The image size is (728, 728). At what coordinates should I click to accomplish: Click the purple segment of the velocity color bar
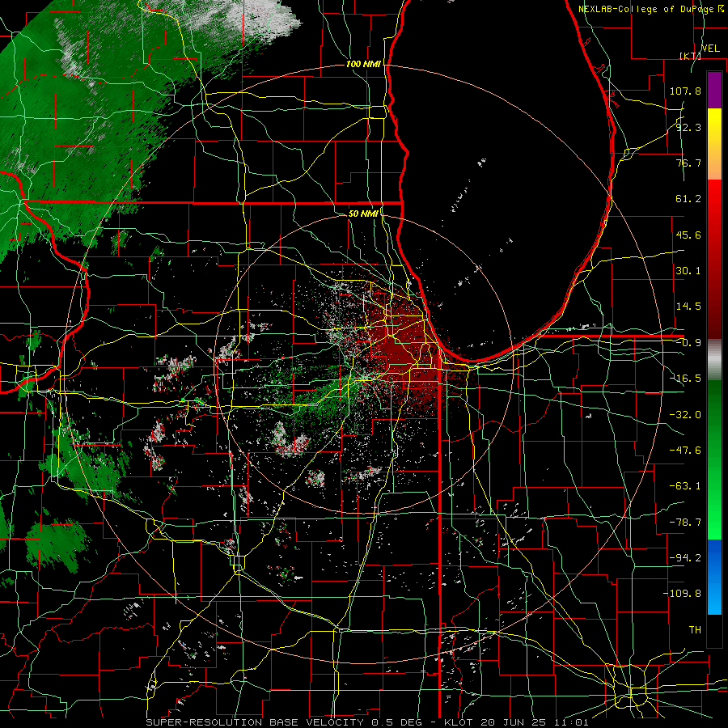click(714, 90)
